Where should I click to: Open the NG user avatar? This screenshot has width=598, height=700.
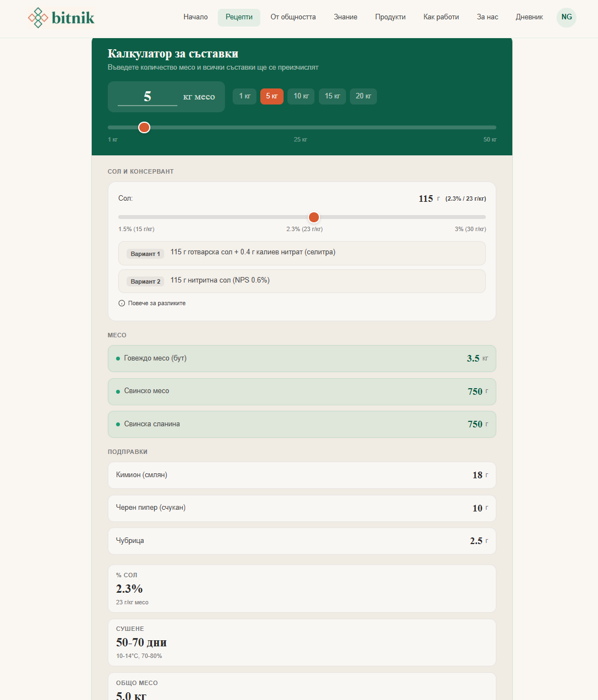tap(566, 17)
